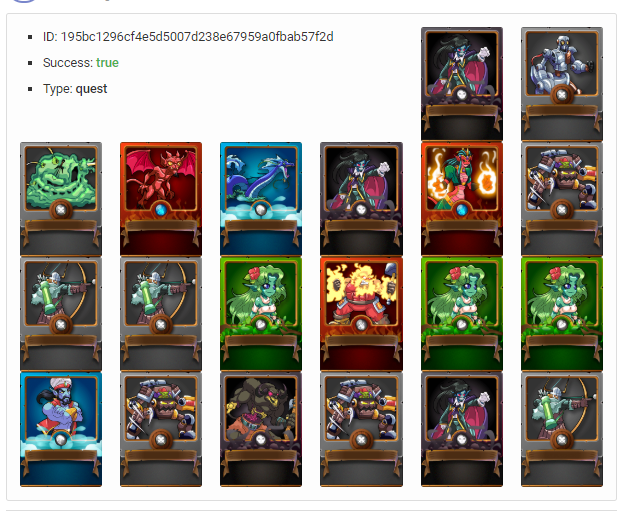Click the transaction ID text

(x=188, y=37)
